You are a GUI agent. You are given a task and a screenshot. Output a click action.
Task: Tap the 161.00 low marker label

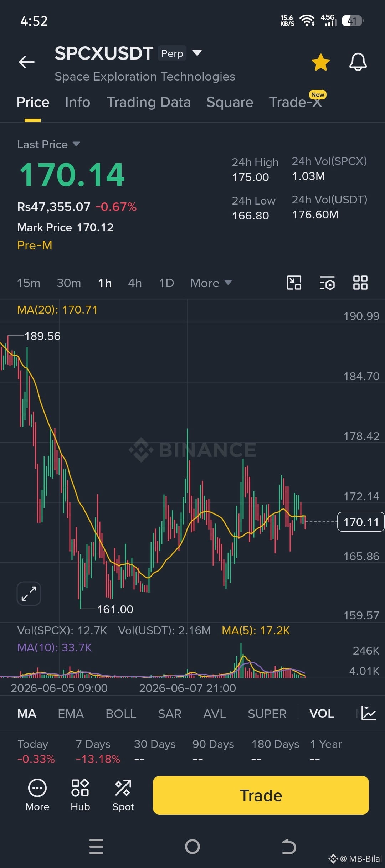(115, 609)
